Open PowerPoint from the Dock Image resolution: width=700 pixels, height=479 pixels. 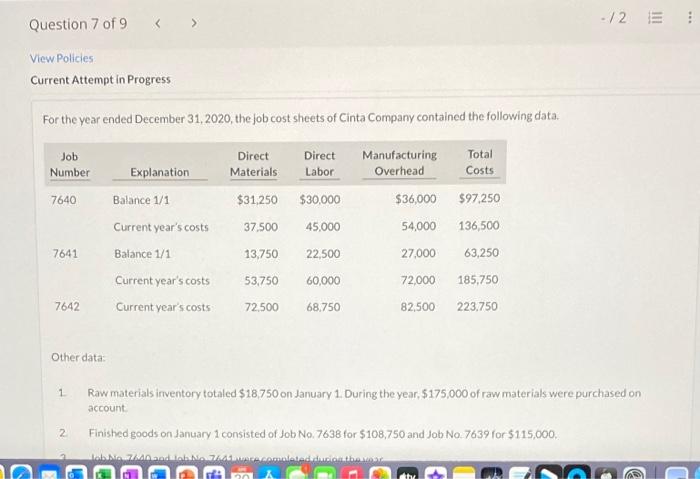(x=188, y=473)
